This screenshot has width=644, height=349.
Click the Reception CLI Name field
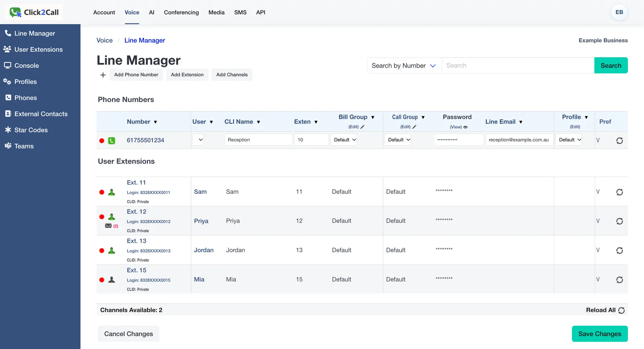pyautogui.click(x=258, y=140)
